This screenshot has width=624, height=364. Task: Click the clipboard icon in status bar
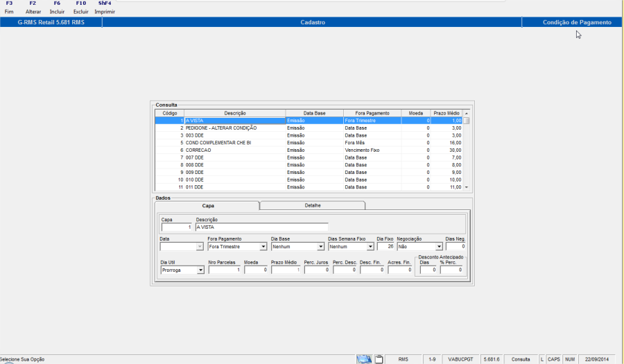[x=379, y=359]
